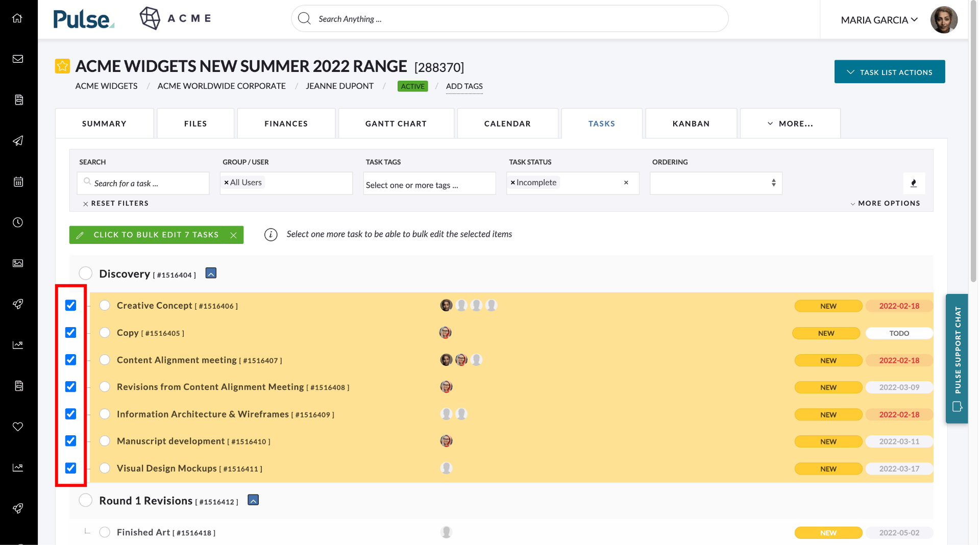
Task: Click the first avatar on Creative Concept
Action: point(446,305)
